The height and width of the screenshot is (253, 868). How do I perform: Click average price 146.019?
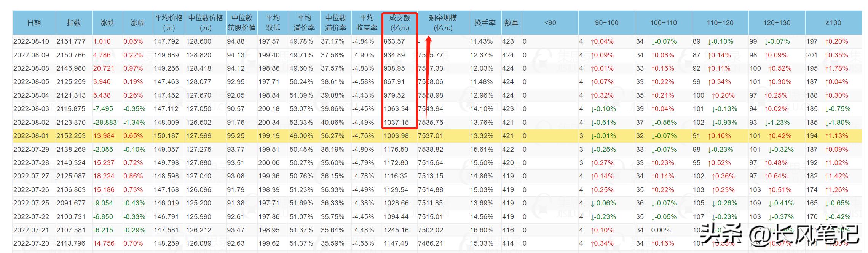pos(166,203)
